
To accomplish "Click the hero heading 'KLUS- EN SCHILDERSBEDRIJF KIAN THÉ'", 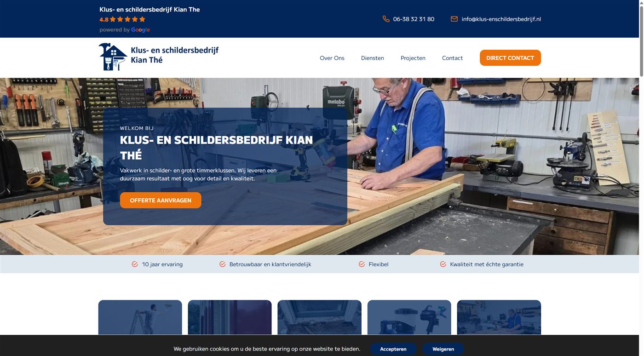I will [x=216, y=147].
